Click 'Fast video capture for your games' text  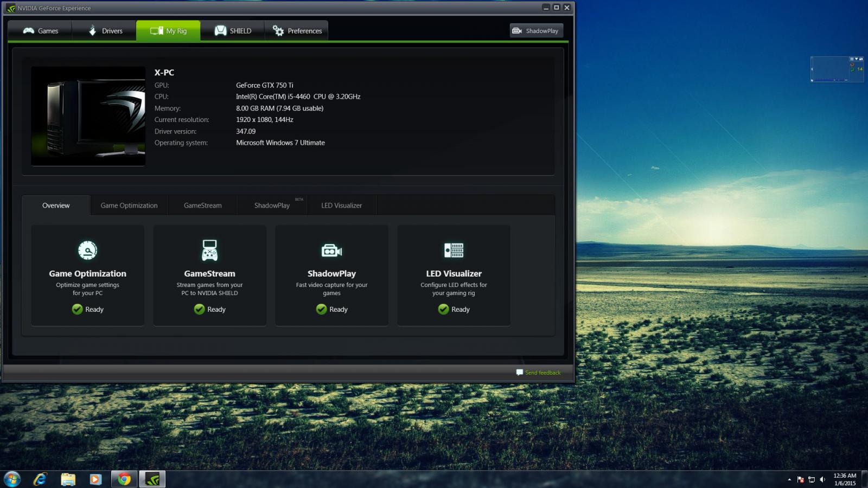coord(331,289)
